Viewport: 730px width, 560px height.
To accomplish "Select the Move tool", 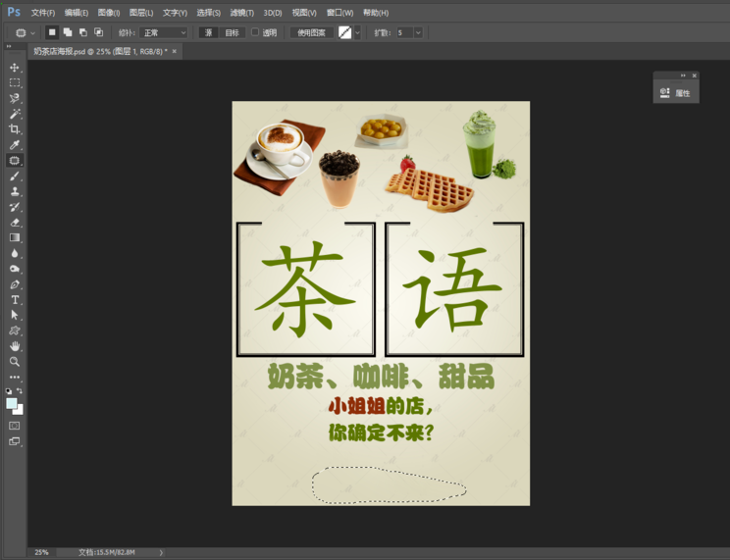I will pyautogui.click(x=15, y=68).
